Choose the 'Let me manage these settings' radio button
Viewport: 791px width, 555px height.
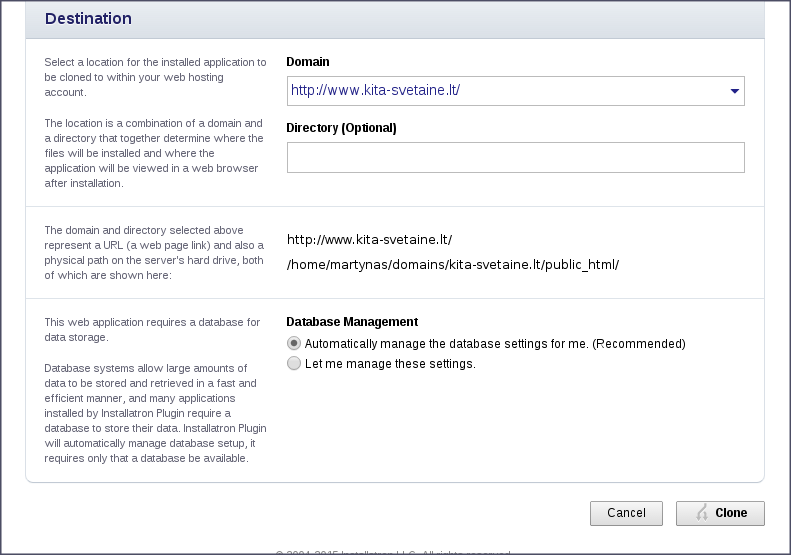pos(294,364)
